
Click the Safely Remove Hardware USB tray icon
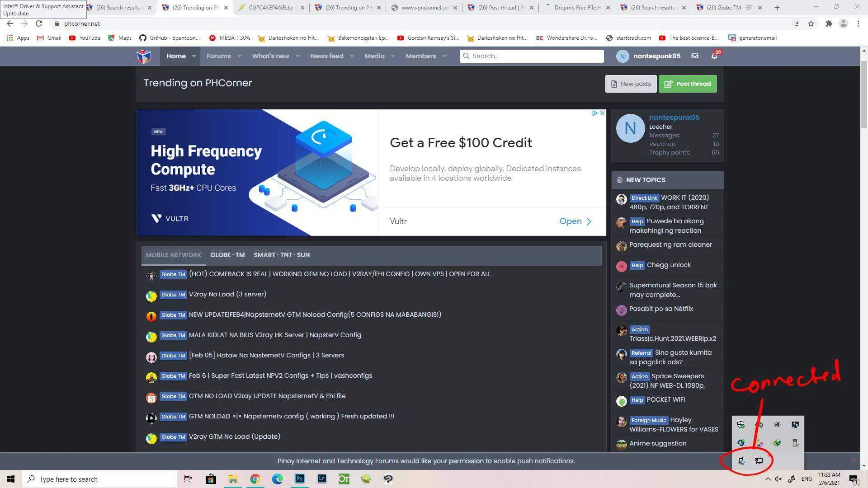pyautogui.click(x=795, y=443)
